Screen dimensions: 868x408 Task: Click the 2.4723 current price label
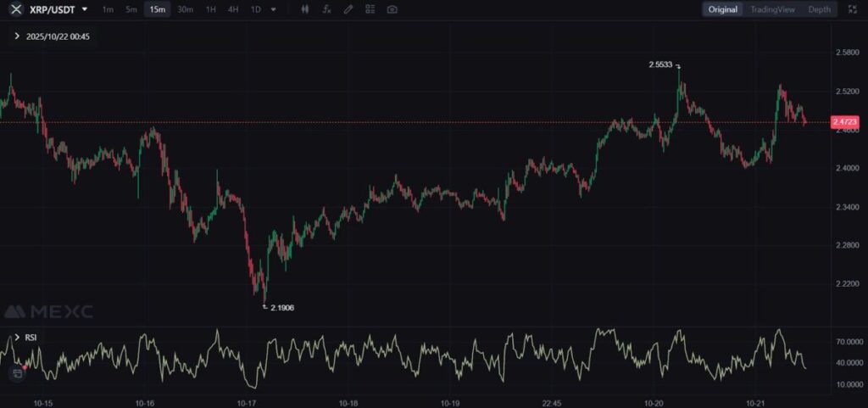[x=845, y=122]
